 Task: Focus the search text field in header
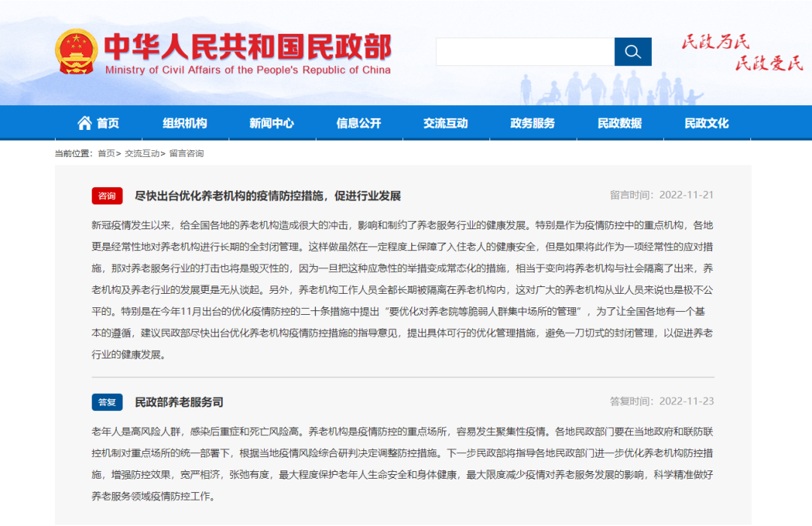(525, 52)
